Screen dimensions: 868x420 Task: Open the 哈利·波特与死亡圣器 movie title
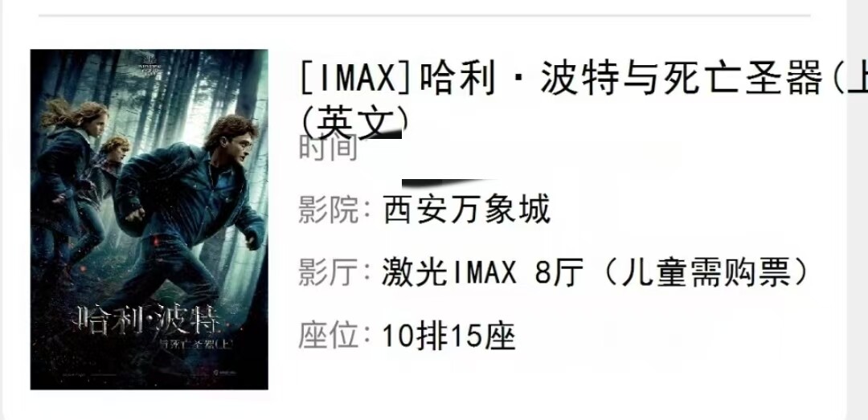point(621,80)
